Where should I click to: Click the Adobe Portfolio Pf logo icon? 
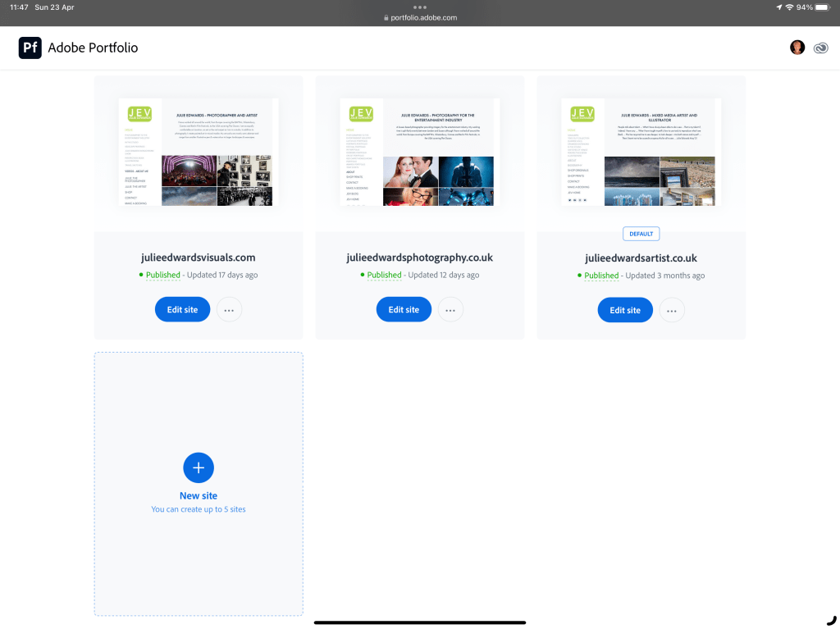(x=30, y=48)
